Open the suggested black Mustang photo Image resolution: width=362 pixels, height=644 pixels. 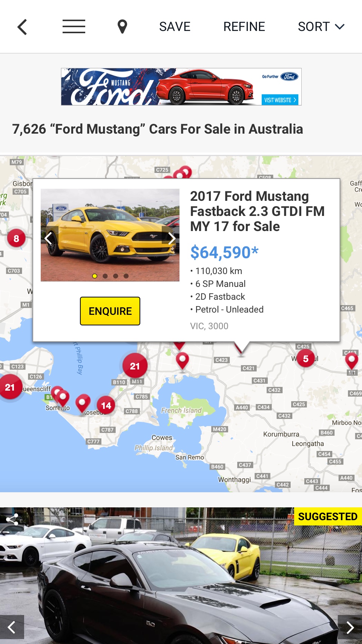point(181,576)
